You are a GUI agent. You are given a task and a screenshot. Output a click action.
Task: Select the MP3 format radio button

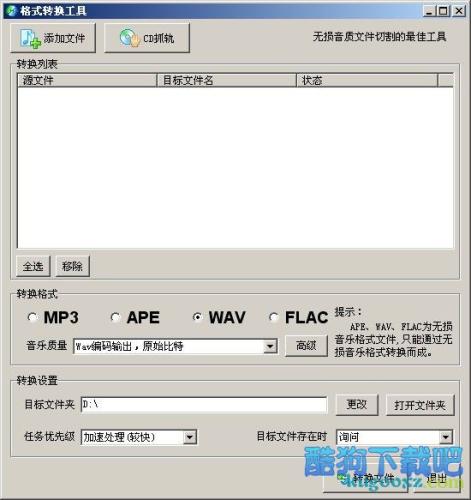click(x=32, y=317)
